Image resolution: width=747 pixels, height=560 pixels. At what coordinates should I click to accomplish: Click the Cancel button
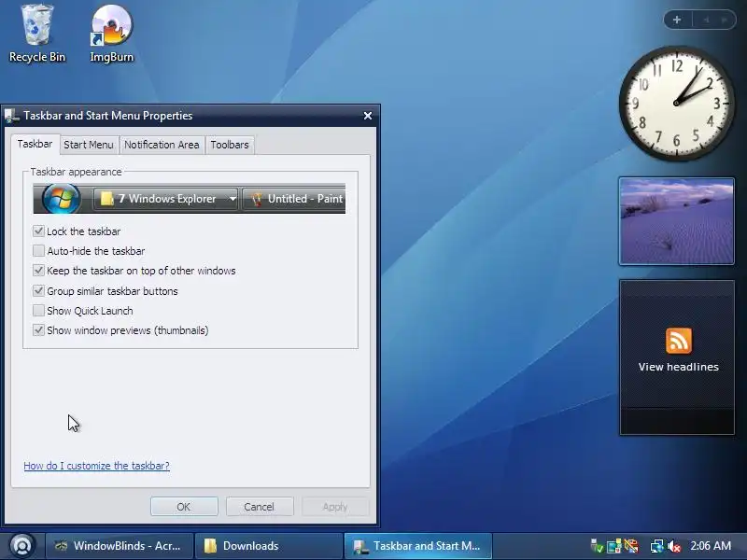tap(260, 507)
